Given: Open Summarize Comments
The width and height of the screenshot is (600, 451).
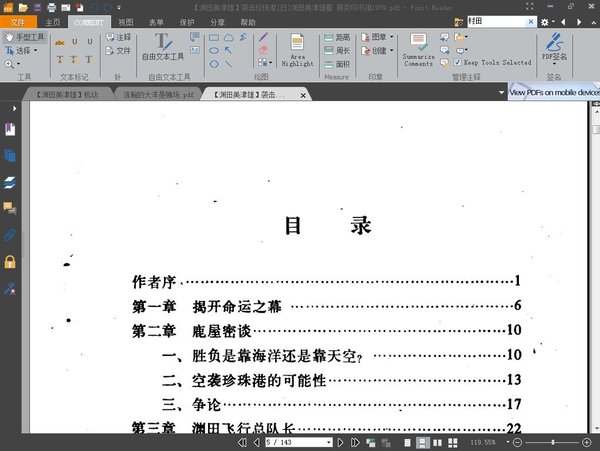Looking at the screenshot, I should point(419,50).
